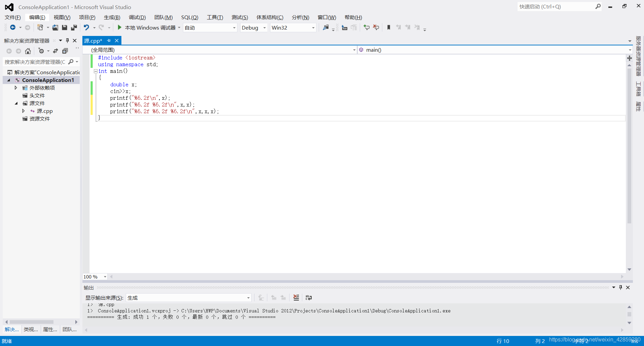Click the Find in Files icon
Viewport: 644px width, 346px height.
[x=326, y=28]
